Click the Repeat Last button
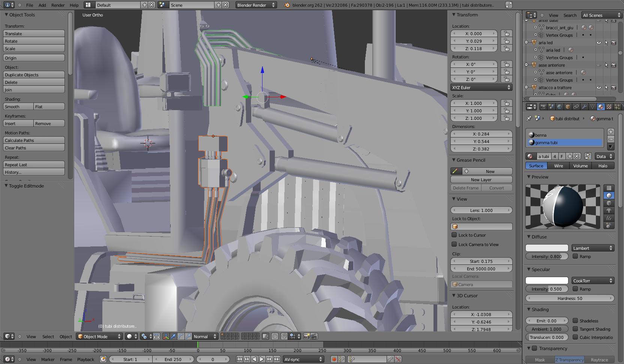Screen dimensions: 624x364 (x=34, y=164)
